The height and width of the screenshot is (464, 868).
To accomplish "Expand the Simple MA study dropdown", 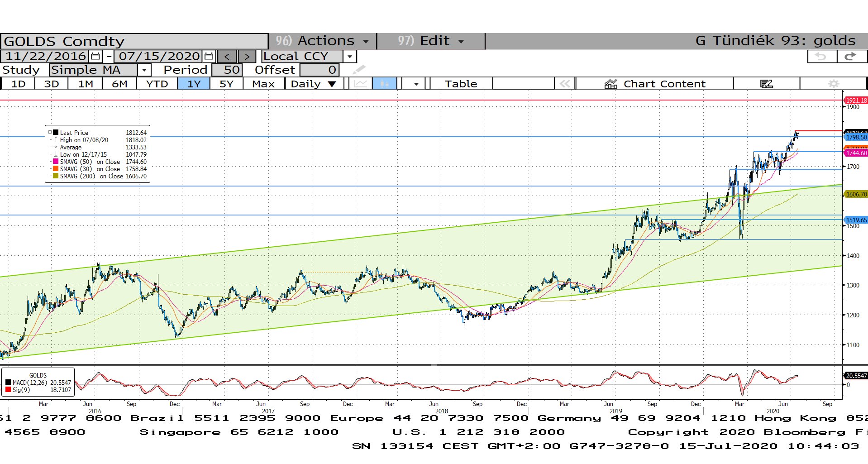I will click(x=144, y=70).
